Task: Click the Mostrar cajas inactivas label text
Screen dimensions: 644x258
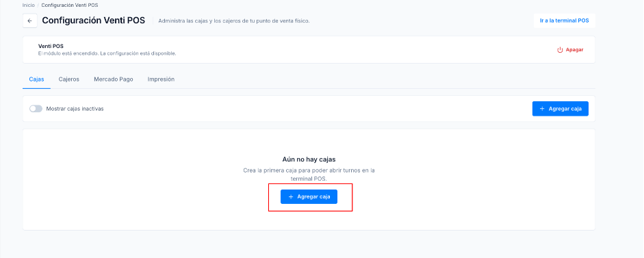Action: [x=75, y=109]
